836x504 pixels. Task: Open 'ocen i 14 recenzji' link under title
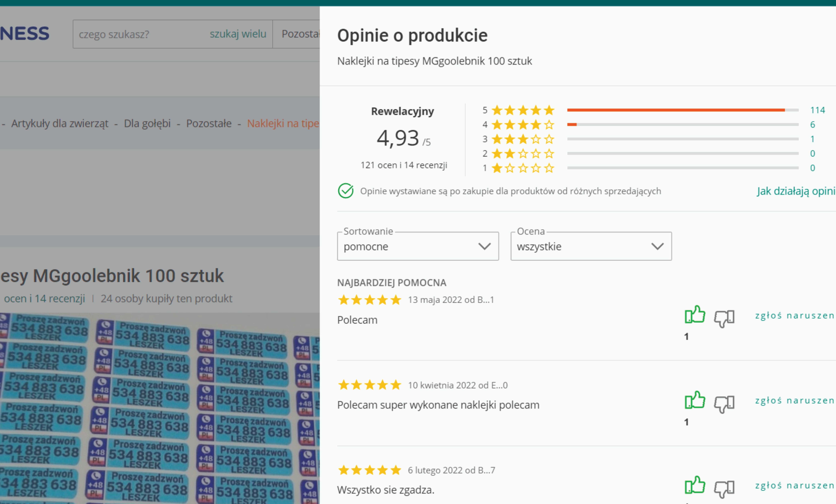coord(44,299)
